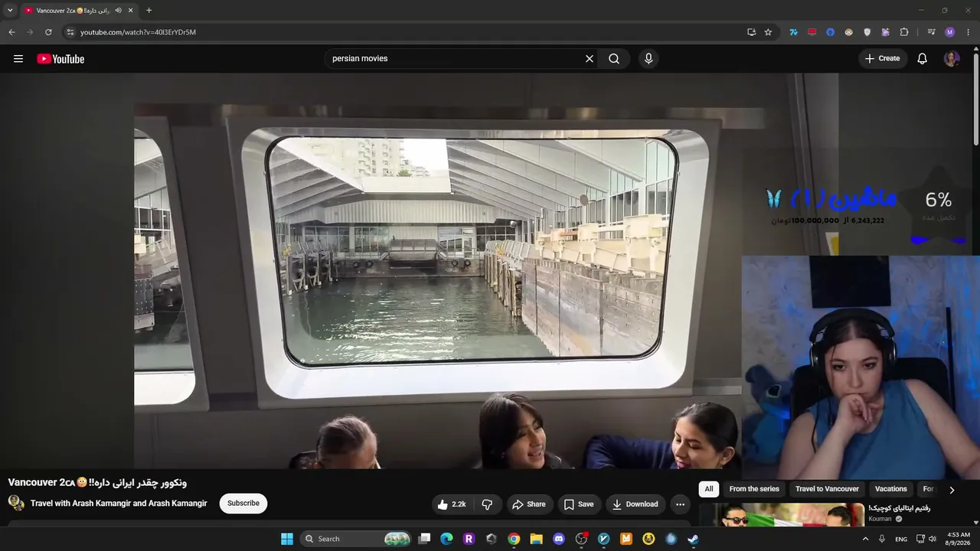The width and height of the screenshot is (980, 551).
Task: Open the more actions ellipsis under the video
Action: coord(680,504)
